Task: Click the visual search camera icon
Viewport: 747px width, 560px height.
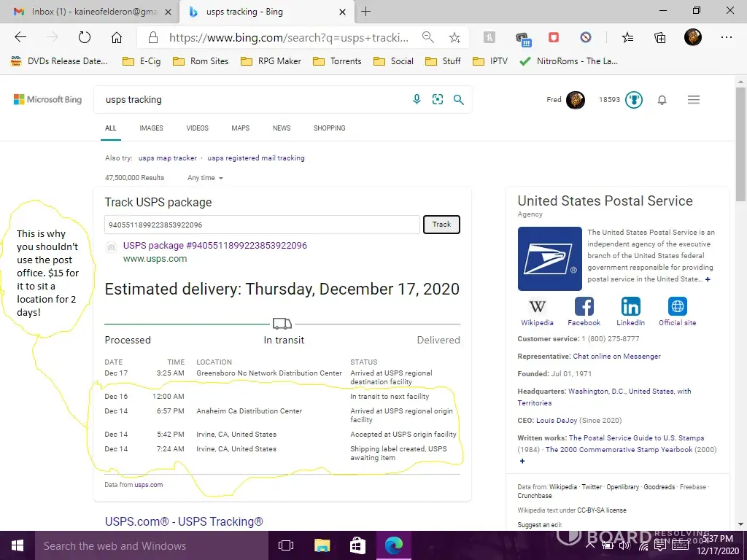Action: 438,100
